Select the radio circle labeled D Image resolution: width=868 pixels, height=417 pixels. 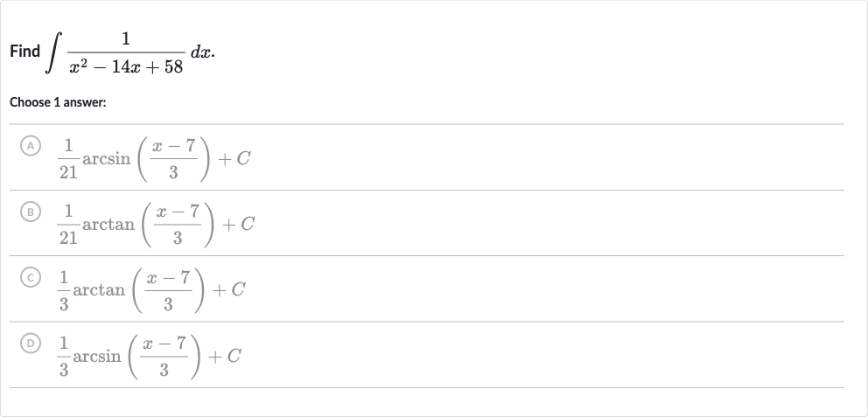(31, 344)
